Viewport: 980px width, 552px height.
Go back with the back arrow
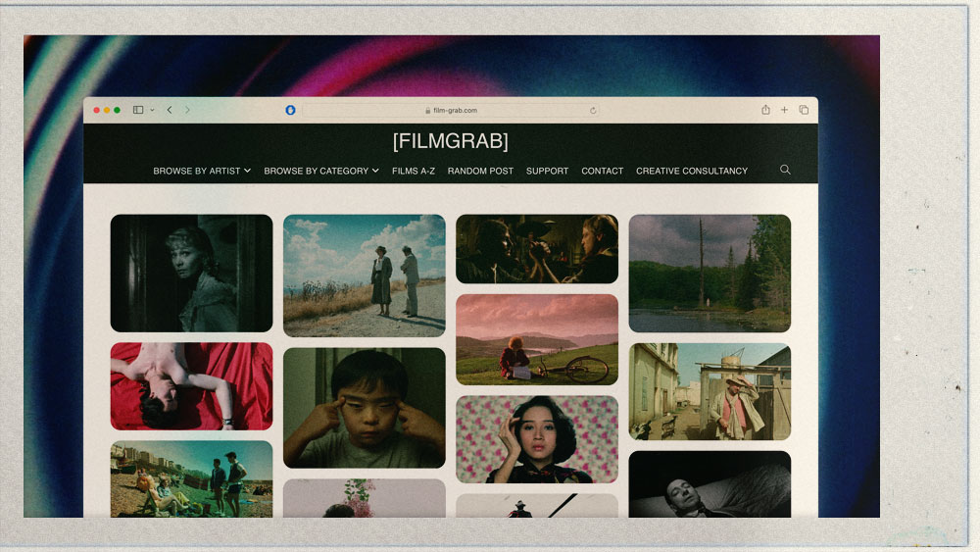(x=170, y=110)
